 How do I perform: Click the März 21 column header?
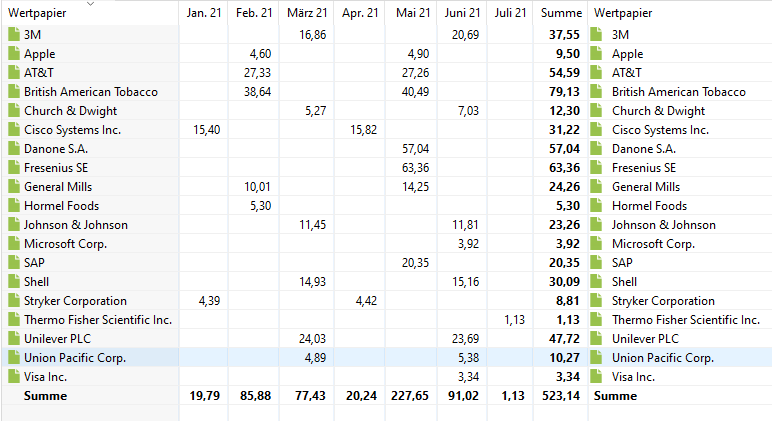point(307,13)
